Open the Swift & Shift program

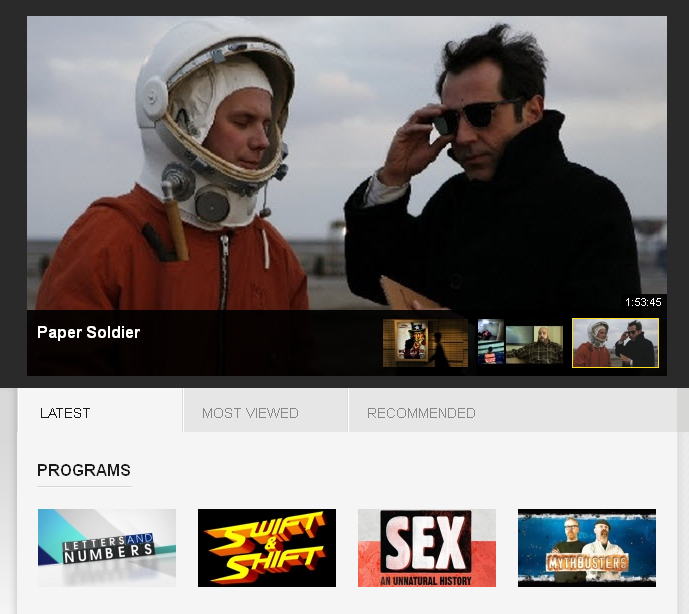tap(267, 548)
